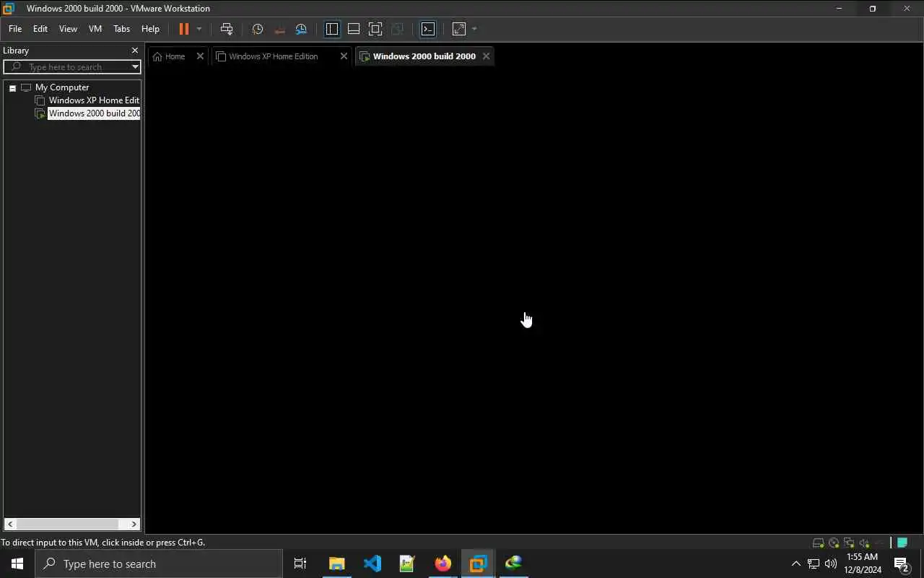Open the Windows notification center
The image size is (924, 578).
pyautogui.click(x=902, y=564)
